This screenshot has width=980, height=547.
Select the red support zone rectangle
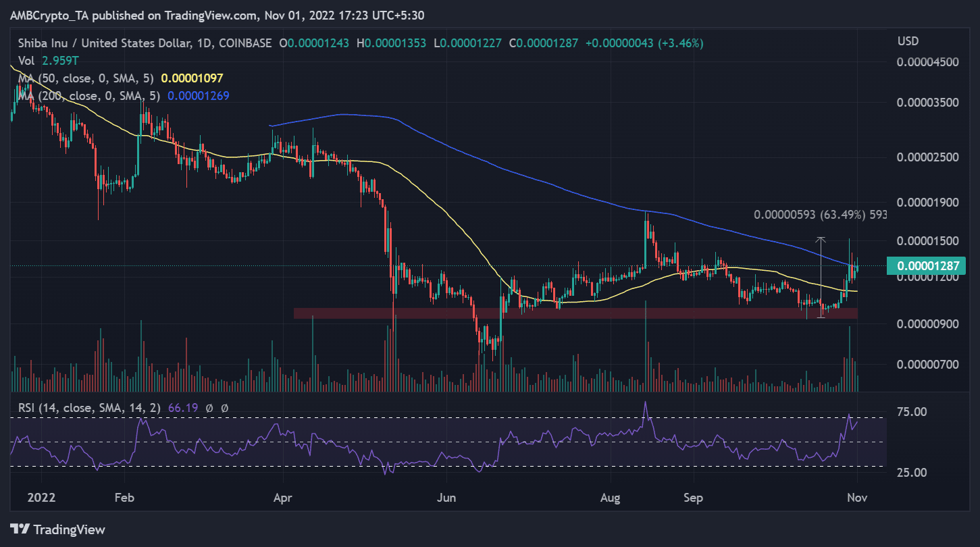point(575,313)
